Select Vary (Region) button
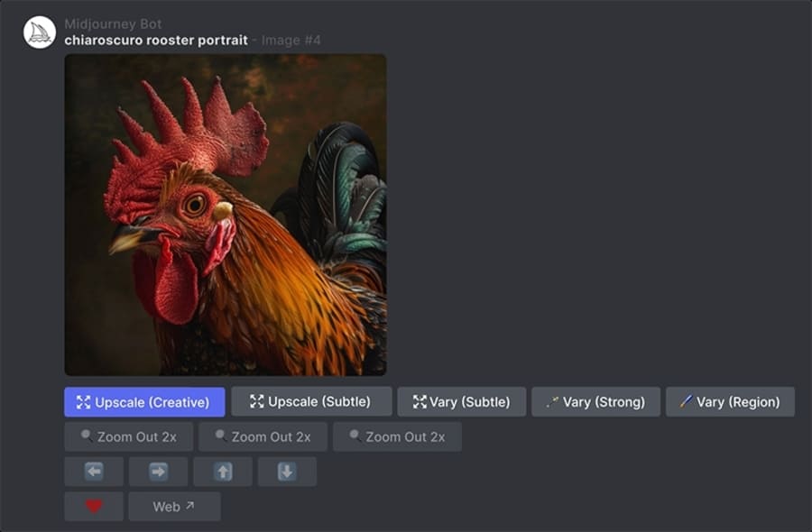 click(730, 401)
